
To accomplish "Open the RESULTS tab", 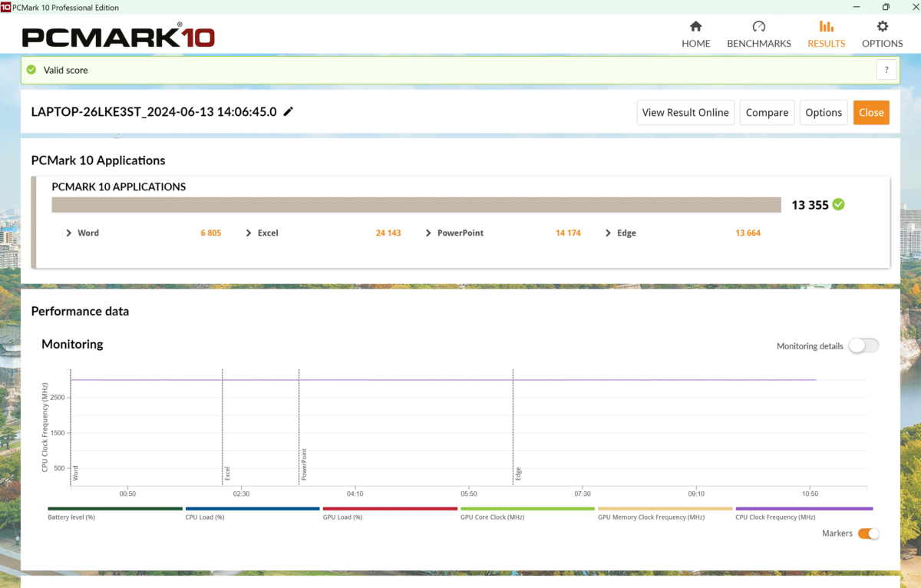I will coord(826,35).
